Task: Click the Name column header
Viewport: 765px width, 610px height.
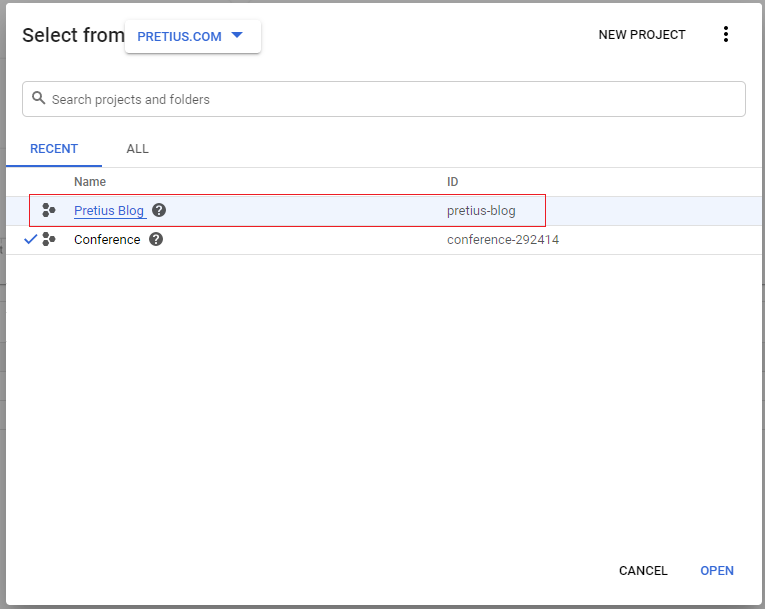Action: (x=90, y=182)
